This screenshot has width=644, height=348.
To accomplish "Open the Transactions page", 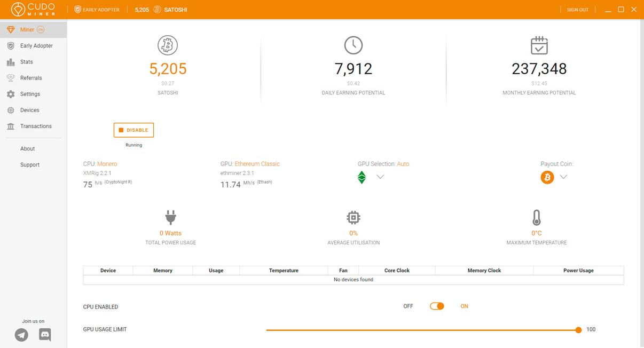I will tap(34, 126).
